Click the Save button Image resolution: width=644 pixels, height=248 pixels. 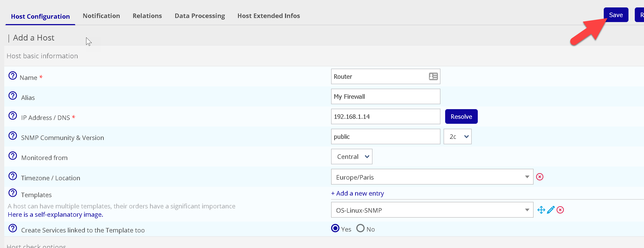point(615,15)
